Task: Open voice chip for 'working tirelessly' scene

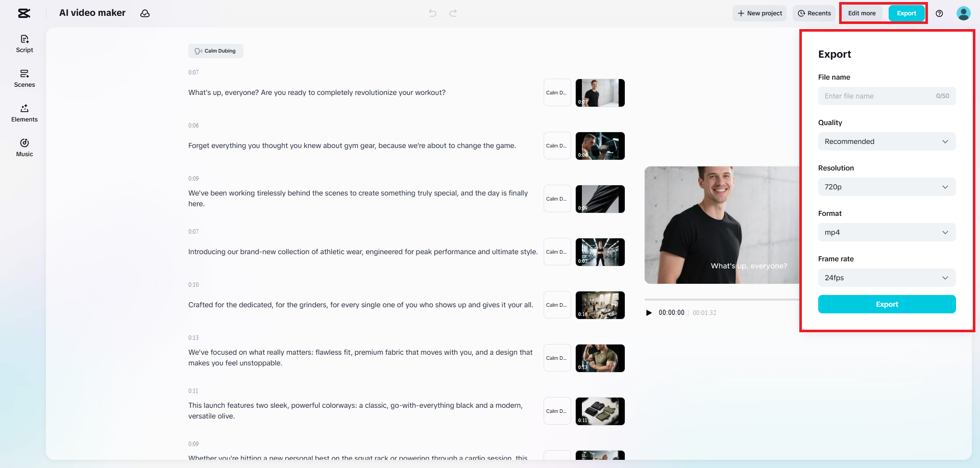Action: pos(557,199)
